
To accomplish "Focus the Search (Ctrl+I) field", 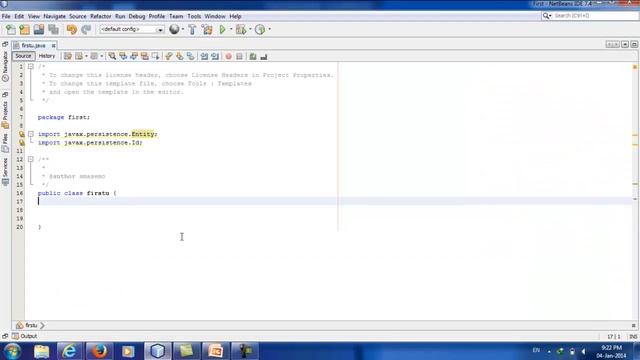I will click(x=590, y=16).
